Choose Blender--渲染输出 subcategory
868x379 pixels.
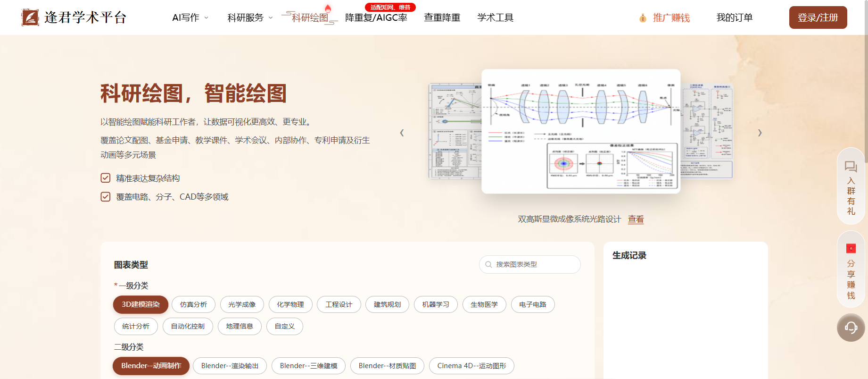click(230, 366)
